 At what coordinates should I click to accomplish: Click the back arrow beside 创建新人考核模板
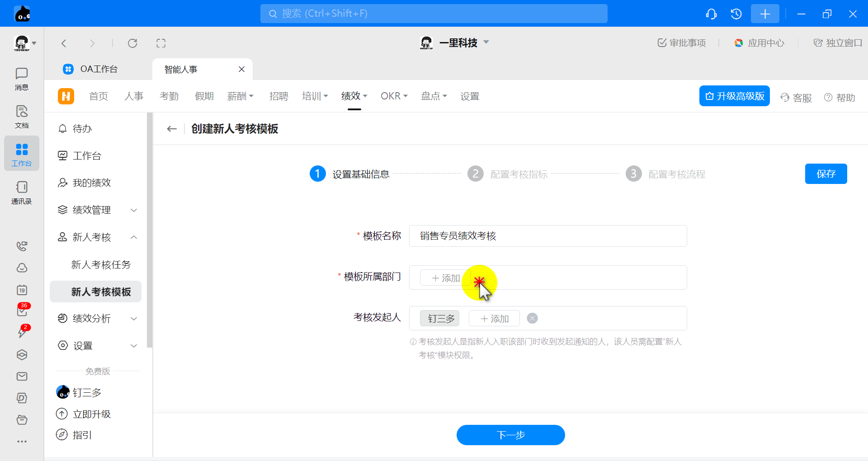pos(172,129)
